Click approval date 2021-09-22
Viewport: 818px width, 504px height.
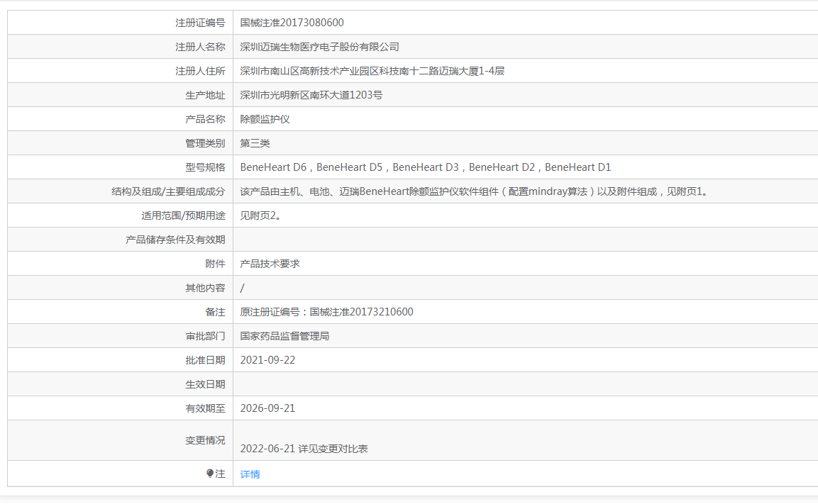click(x=267, y=360)
